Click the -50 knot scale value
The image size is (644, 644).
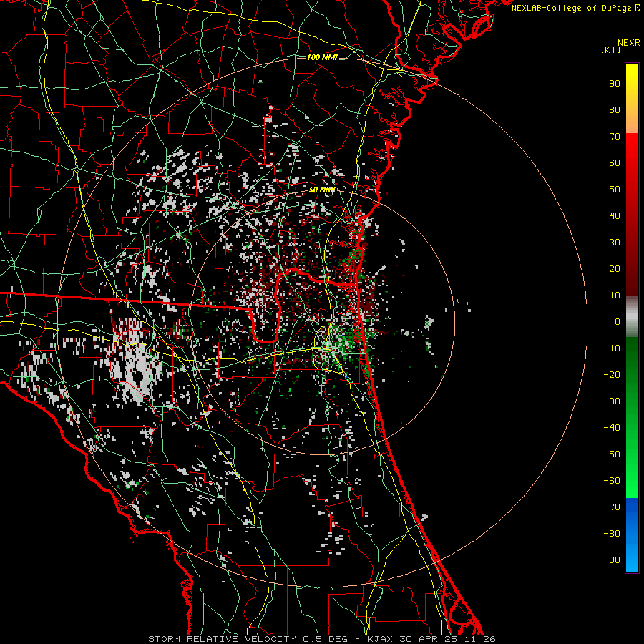(612, 454)
